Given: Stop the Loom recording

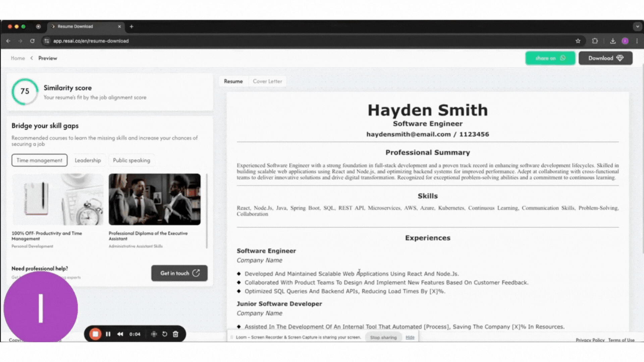Looking at the screenshot, I should pos(95,334).
